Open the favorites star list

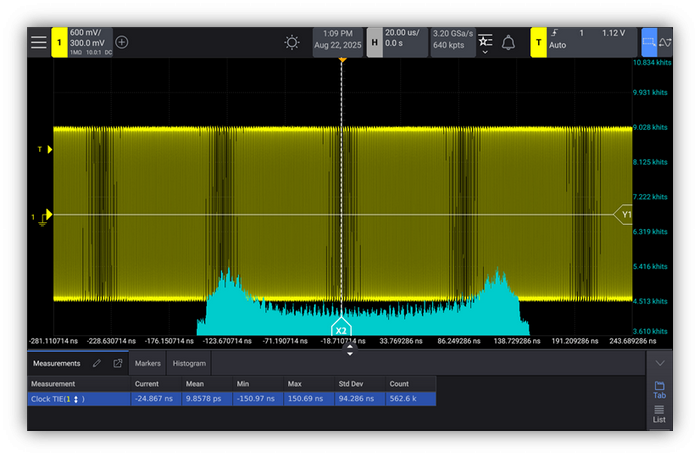click(x=485, y=42)
